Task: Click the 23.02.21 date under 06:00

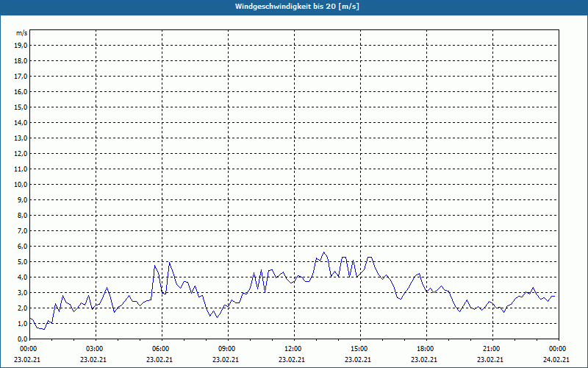Action: [159, 360]
